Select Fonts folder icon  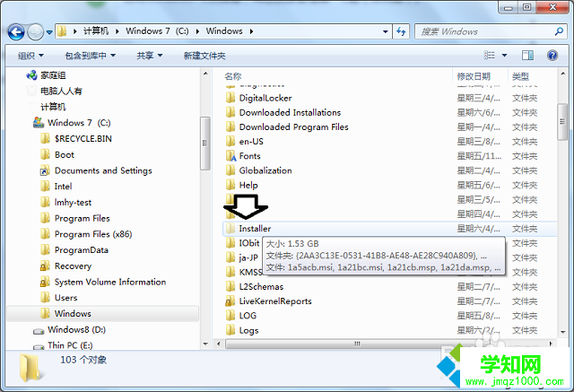pyautogui.click(x=230, y=156)
